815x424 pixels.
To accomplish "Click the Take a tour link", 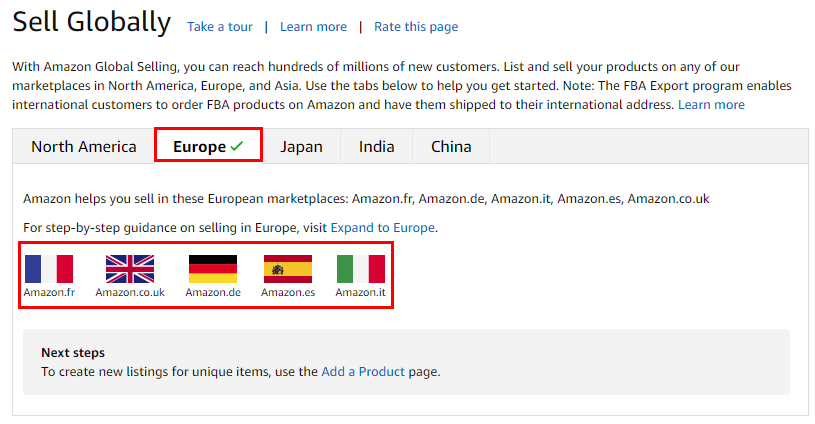I will (x=220, y=26).
